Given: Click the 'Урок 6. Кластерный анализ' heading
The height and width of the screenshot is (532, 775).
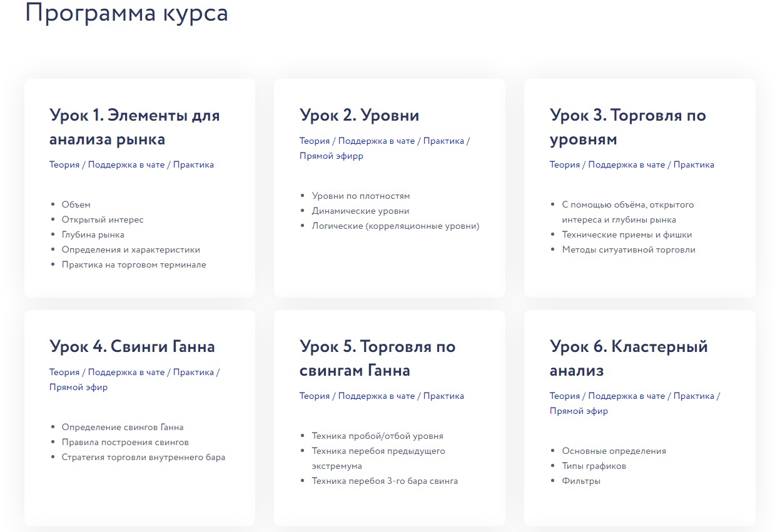Looking at the screenshot, I should coord(628,358).
